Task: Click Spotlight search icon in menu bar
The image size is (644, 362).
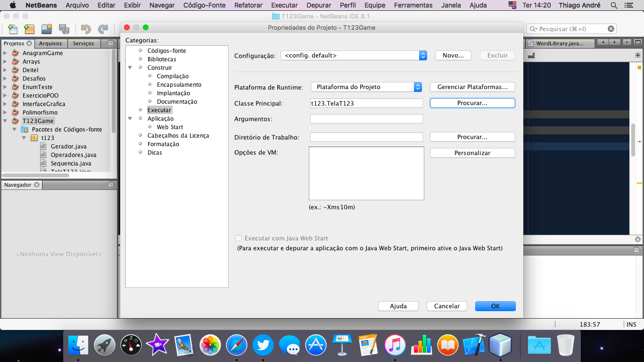Action: [x=614, y=5]
